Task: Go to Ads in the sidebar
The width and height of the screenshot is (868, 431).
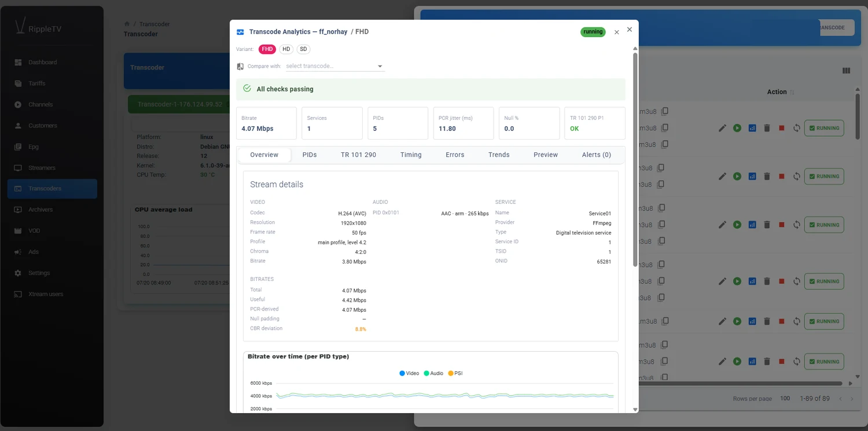Action: [x=52, y=252]
